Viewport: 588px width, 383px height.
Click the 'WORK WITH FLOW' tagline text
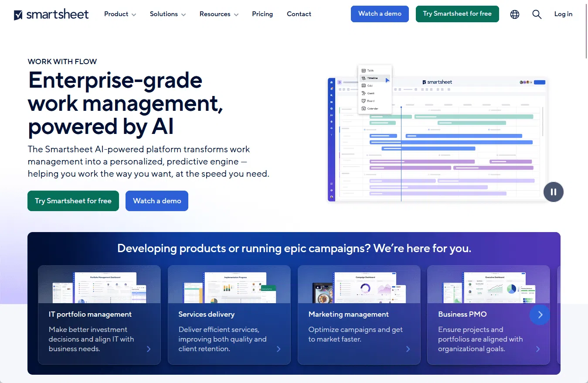[x=62, y=62]
